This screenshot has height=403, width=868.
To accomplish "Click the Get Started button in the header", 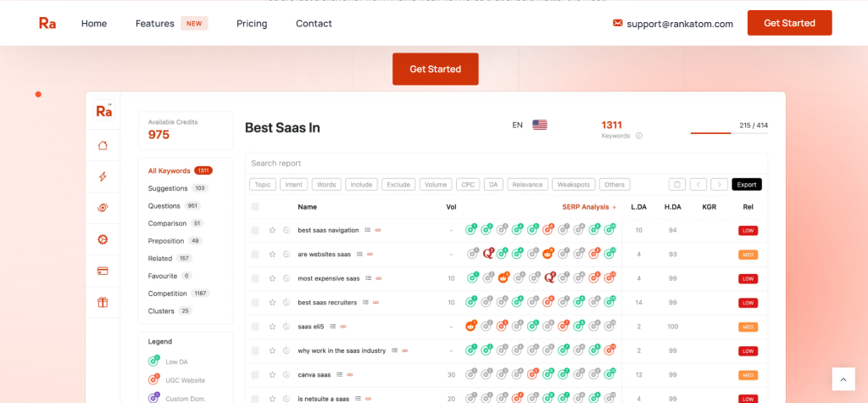I will pos(789,23).
